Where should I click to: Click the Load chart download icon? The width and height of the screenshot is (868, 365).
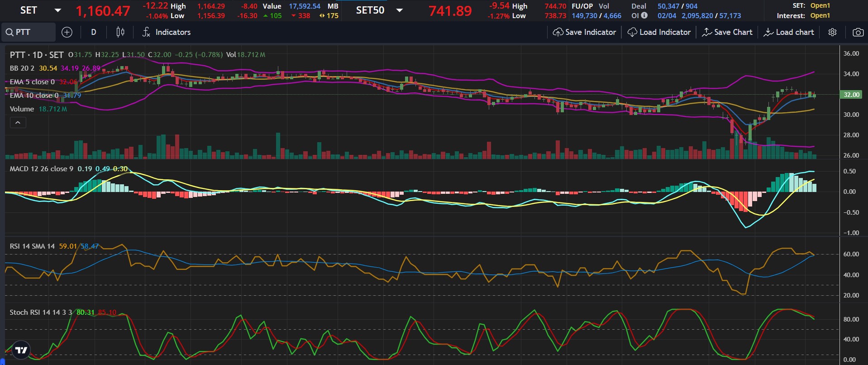(768, 32)
